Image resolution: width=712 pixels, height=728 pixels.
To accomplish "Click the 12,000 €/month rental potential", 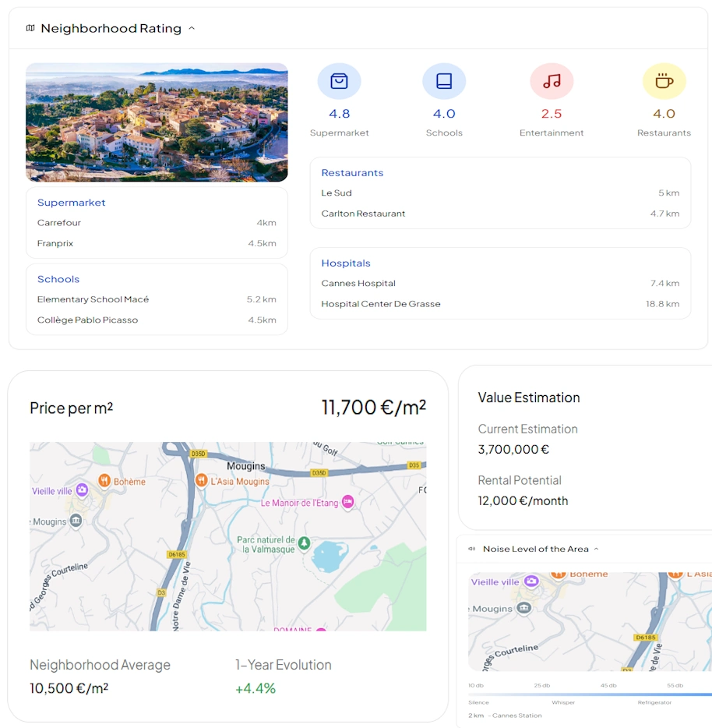I will pos(523,501).
